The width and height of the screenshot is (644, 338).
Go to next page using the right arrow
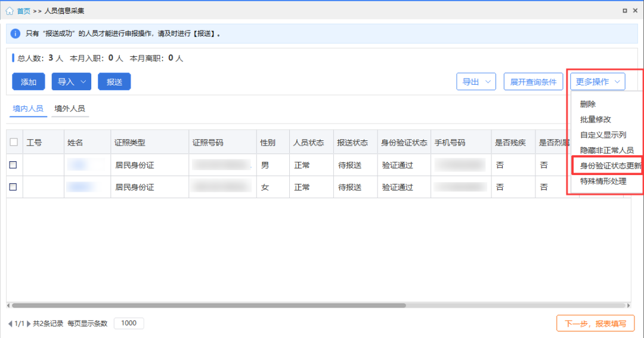[x=29, y=324]
